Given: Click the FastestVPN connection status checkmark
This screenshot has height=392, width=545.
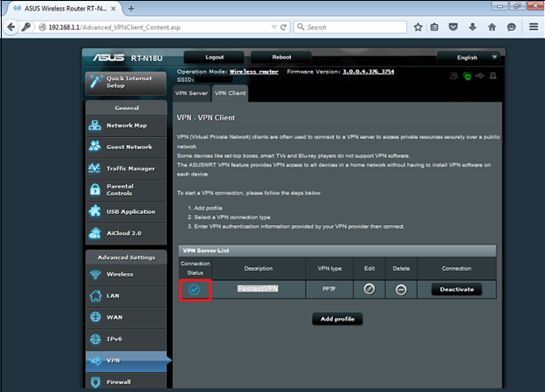Looking at the screenshot, I should 194,290.
